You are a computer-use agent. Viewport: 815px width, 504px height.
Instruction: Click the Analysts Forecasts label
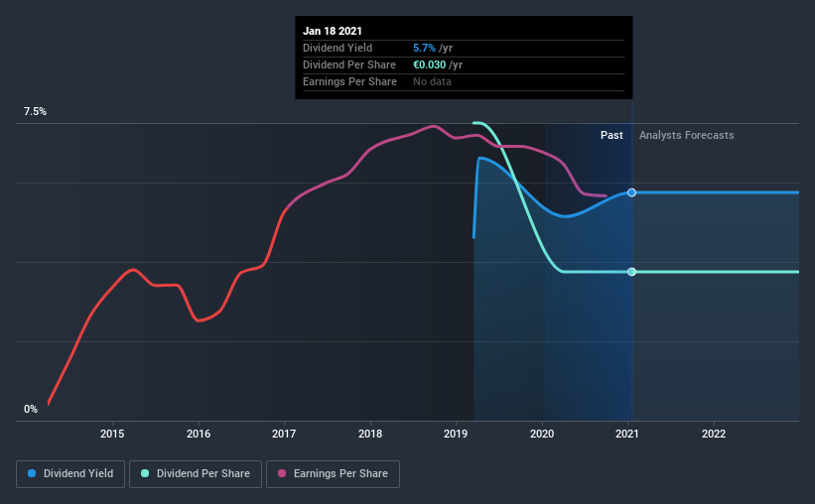pos(687,135)
